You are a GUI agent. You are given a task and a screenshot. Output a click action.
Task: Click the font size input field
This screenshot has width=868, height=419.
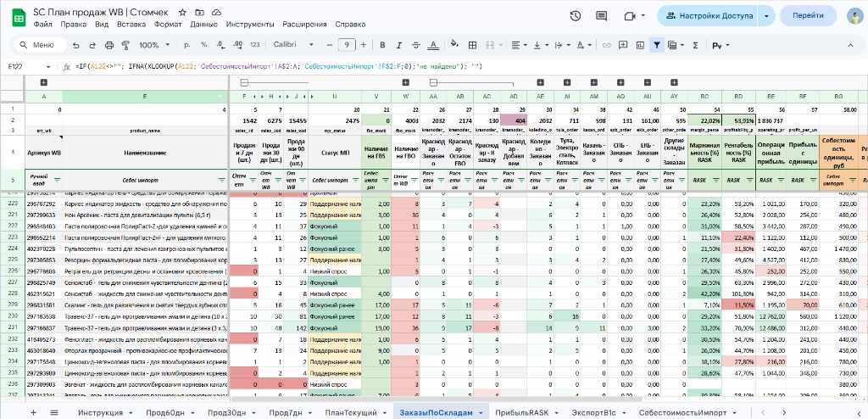pyautogui.click(x=346, y=45)
